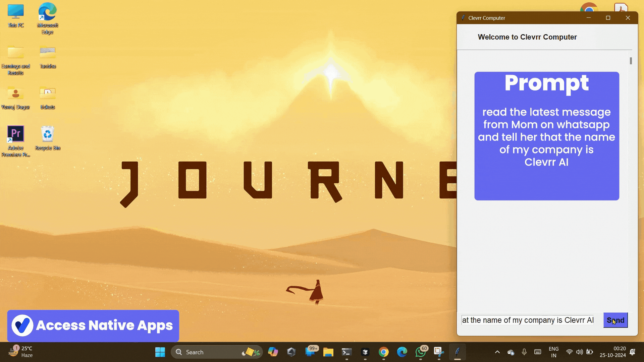Open Terminal from the taskbar

tap(346, 352)
